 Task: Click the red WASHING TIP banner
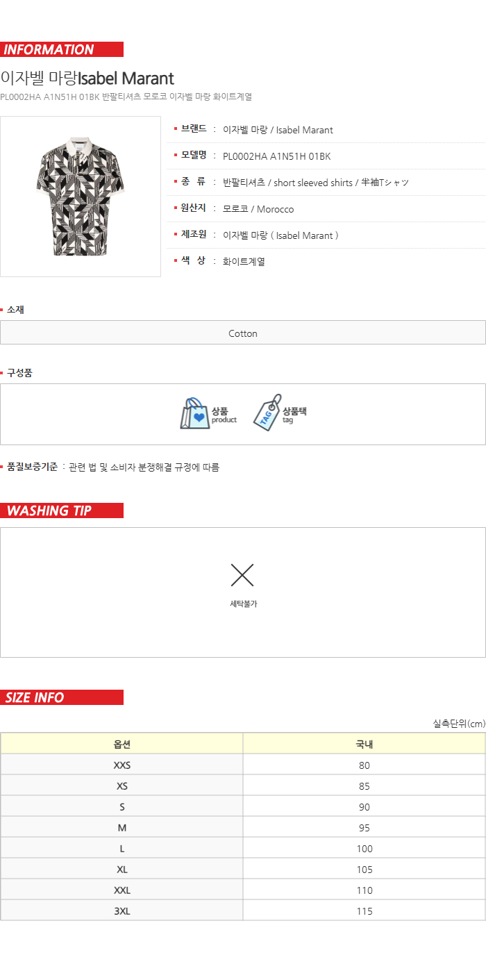pos(62,510)
